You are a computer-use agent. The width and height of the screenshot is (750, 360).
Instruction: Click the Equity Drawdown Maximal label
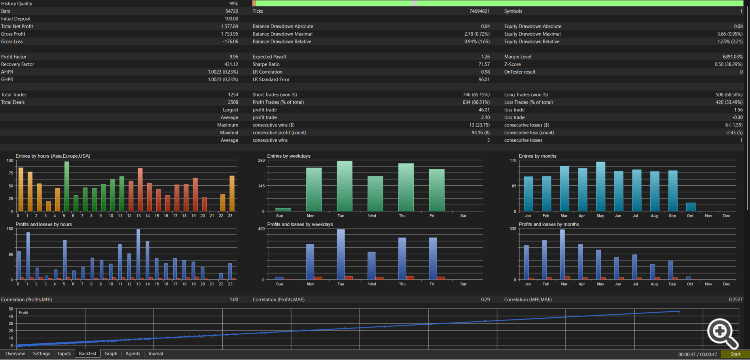tap(533, 34)
